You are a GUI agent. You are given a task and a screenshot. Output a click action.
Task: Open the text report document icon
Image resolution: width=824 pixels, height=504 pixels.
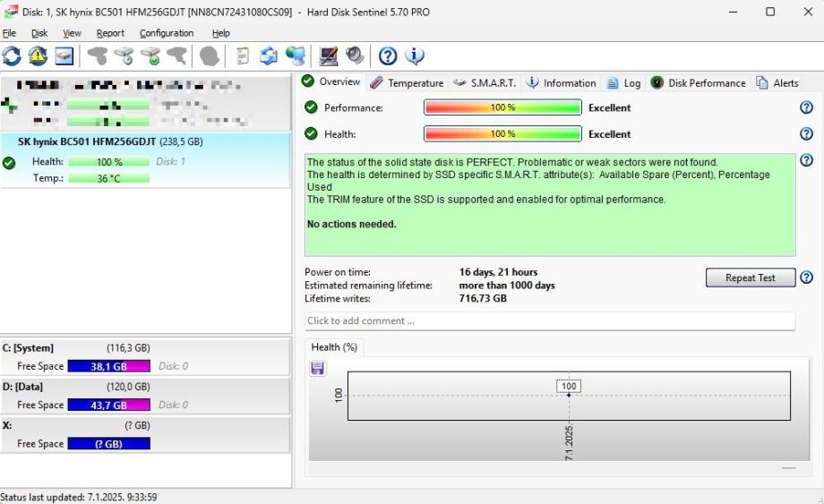[x=242, y=56]
